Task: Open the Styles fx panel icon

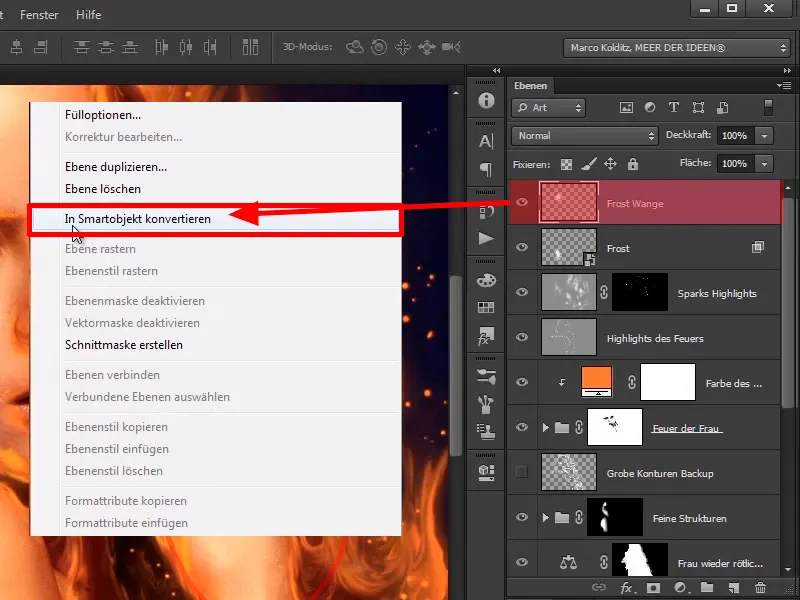Action: pyautogui.click(x=486, y=336)
